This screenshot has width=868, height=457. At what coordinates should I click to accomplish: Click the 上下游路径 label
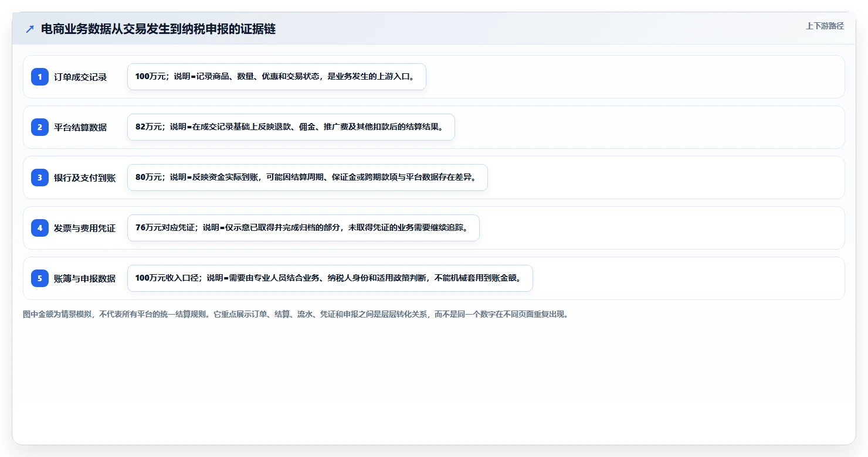825,26
